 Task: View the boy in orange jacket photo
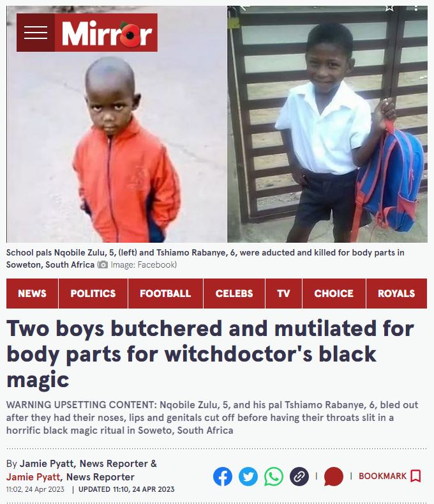(x=117, y=125)
